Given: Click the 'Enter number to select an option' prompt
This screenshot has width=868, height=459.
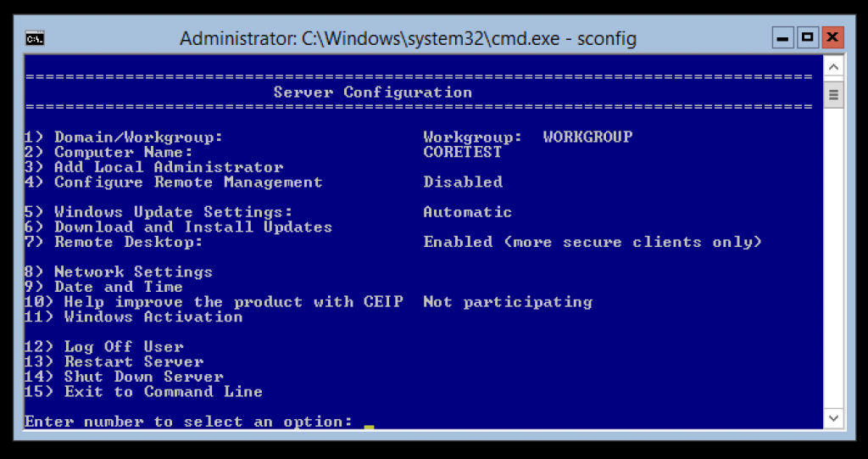Looking at the screenshot, I should click(x=188, y=422).
